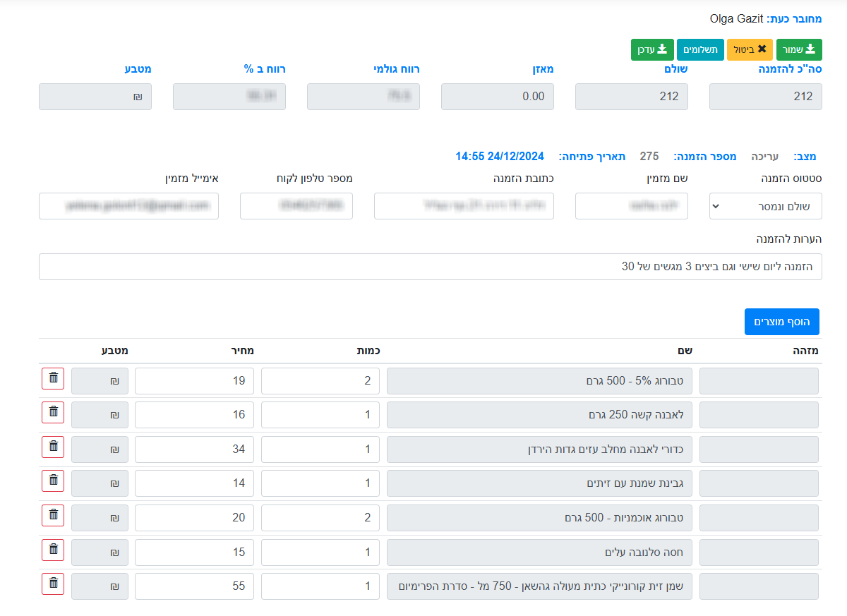
Task: Delete the לאבנה קשה 250 גרם row
Action: pos(53,413)
